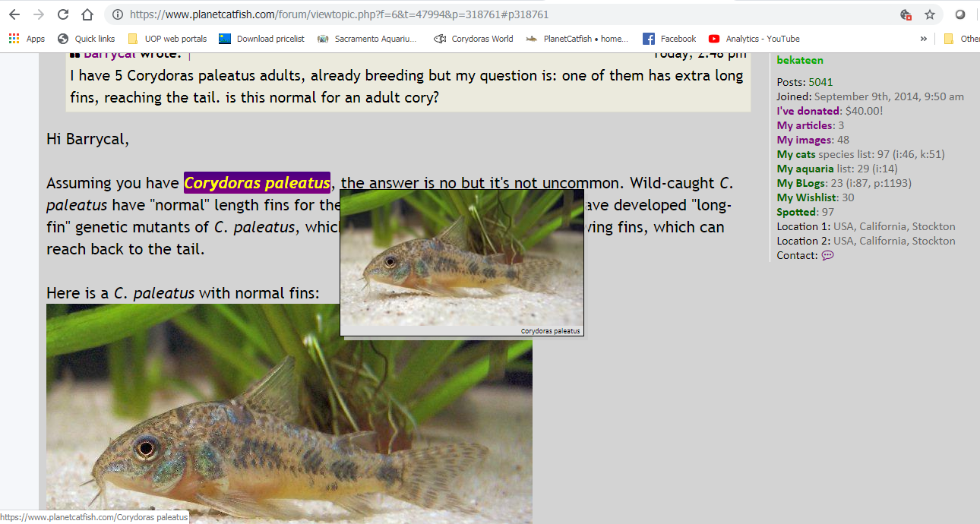Click the Contact speech bubble icon
The height and width of the screenshot is (524, 980).
pos(827,256)
